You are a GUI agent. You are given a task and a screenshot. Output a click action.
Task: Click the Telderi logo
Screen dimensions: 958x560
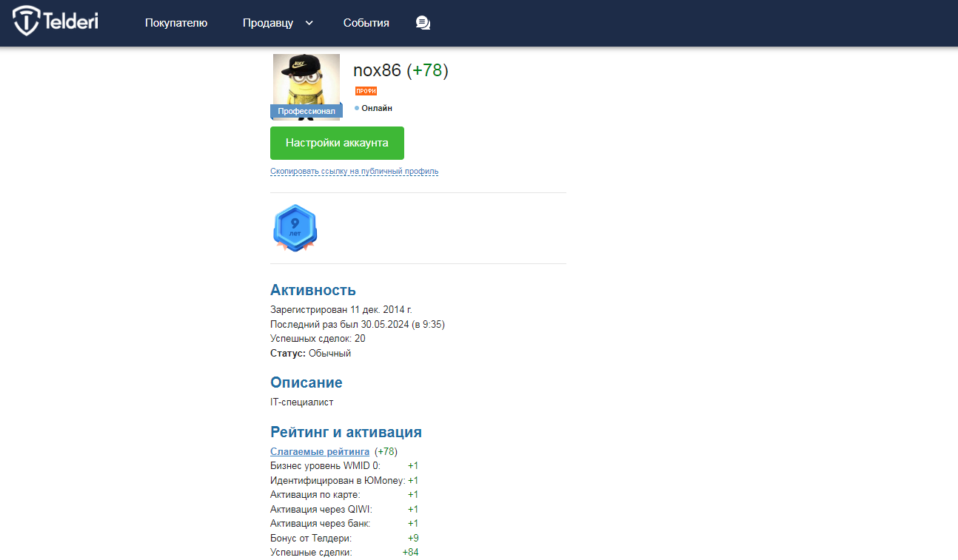pyautogui.click(x=56, y=21)
